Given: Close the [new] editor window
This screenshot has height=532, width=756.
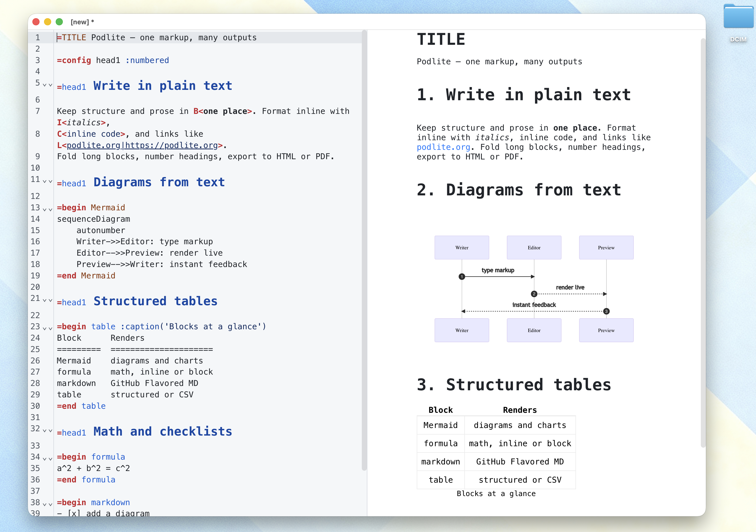Looking at the screenshot, I should coord(36,22).
